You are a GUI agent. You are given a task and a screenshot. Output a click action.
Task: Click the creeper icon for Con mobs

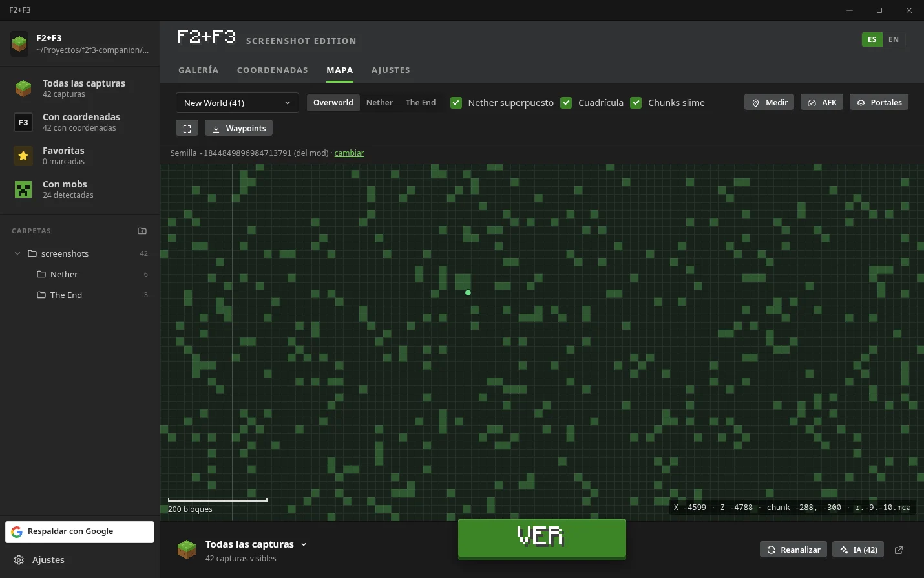coord(23,189)
